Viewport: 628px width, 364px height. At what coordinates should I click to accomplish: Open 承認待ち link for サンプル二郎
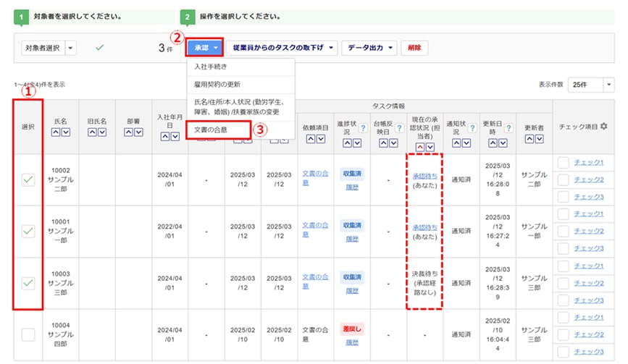(x=424, y=175)
